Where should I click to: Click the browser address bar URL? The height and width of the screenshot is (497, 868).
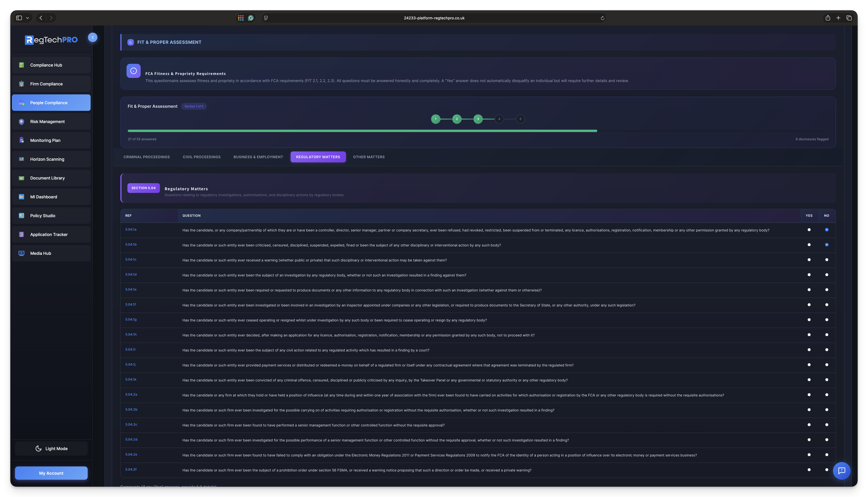(x=434, y=18)
